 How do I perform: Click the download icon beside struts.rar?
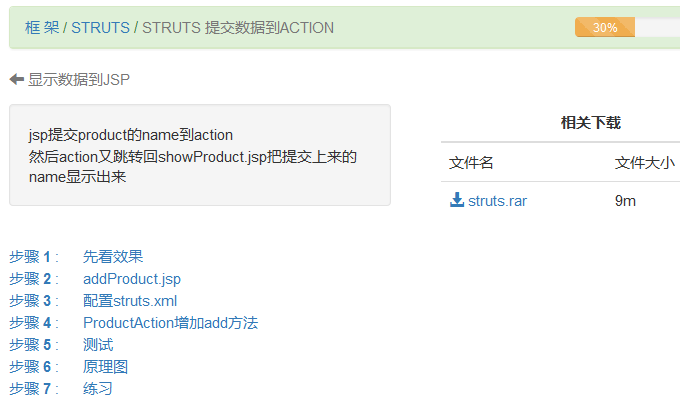[457, 200]
